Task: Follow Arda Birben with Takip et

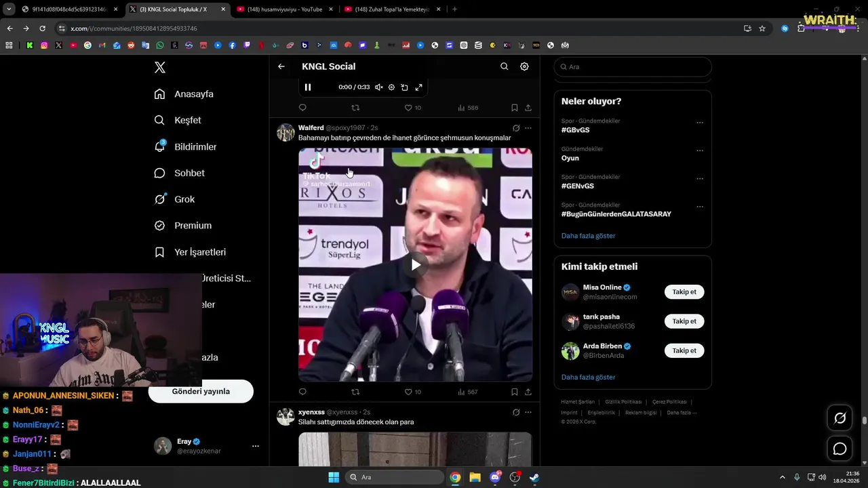Action: pos(684,350)
